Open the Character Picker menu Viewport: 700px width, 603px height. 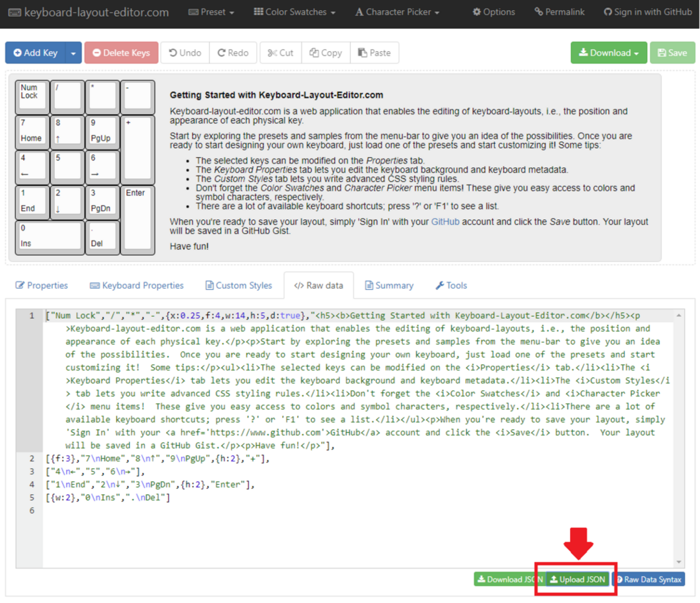pyautogui.click(x=397, y=12)
